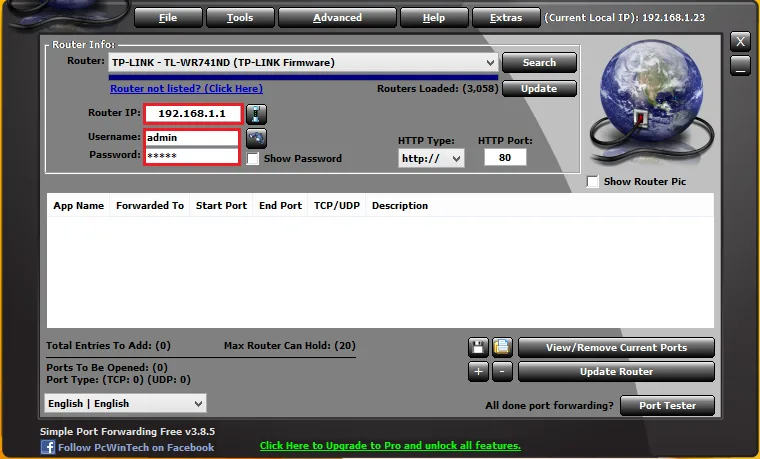This screenshot has width=760, height=459.
Task: Focus the Password field
Action: tap(191, 156)
